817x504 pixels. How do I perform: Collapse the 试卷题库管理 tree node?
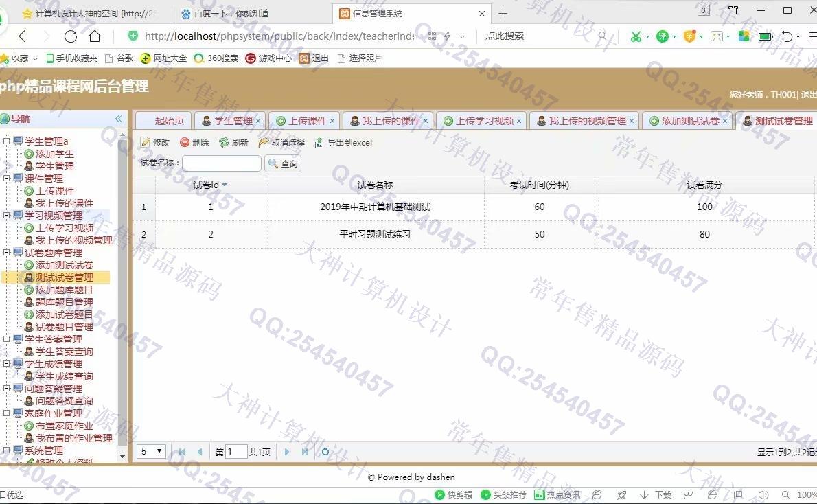(6, 253)
